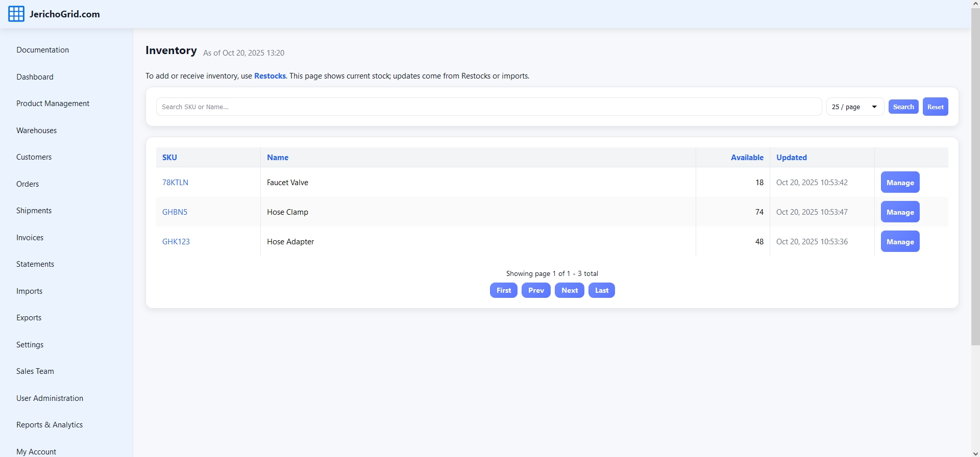Navigate to Warehouses in sidebar
Screen dimensions: 980x457
(x=36, y=131)
